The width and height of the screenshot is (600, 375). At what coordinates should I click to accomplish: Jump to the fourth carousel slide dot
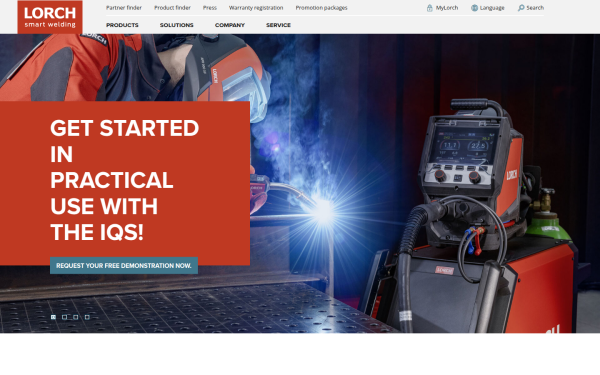87,317
